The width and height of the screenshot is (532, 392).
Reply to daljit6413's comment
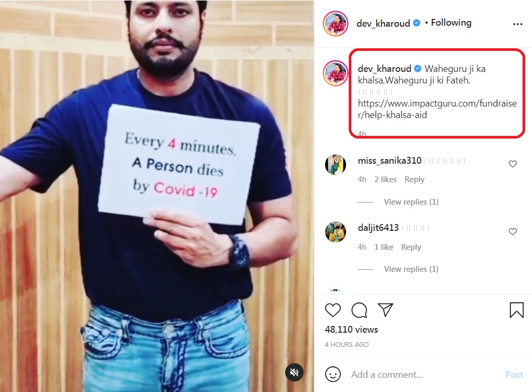[x=411, y=247]
